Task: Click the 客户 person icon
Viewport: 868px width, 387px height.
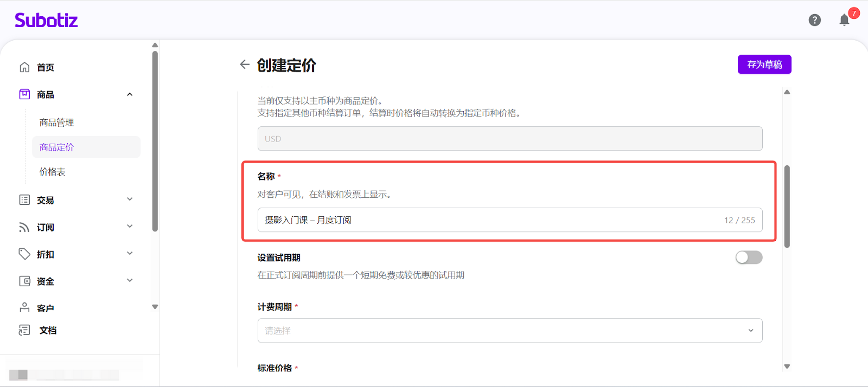Action: [x=24, y=308]
